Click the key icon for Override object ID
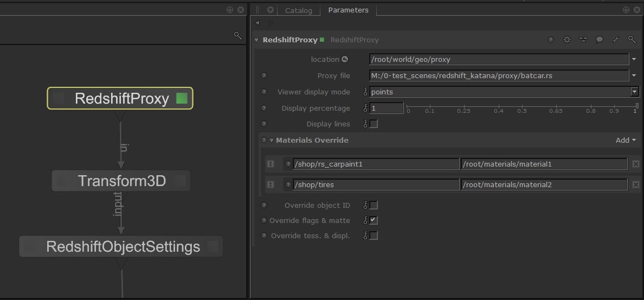 (365, 205)
